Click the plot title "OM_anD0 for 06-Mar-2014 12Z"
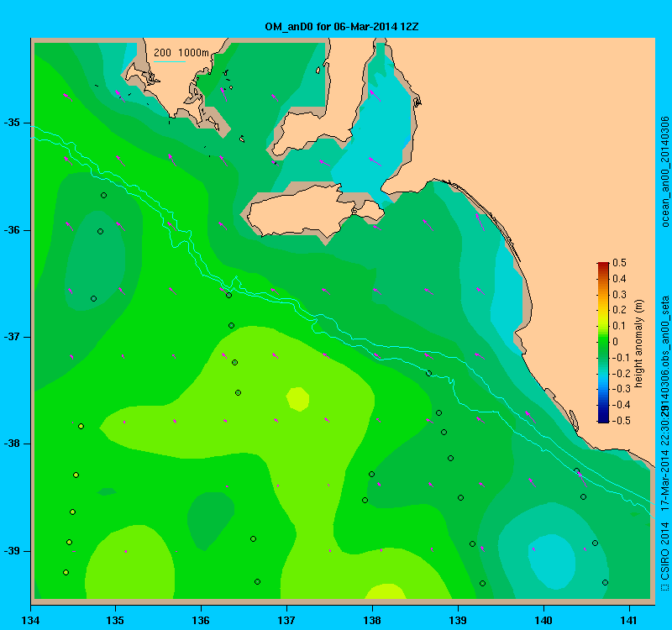The width and height of the screenshot is (672, 630). (x=342, y=27)
